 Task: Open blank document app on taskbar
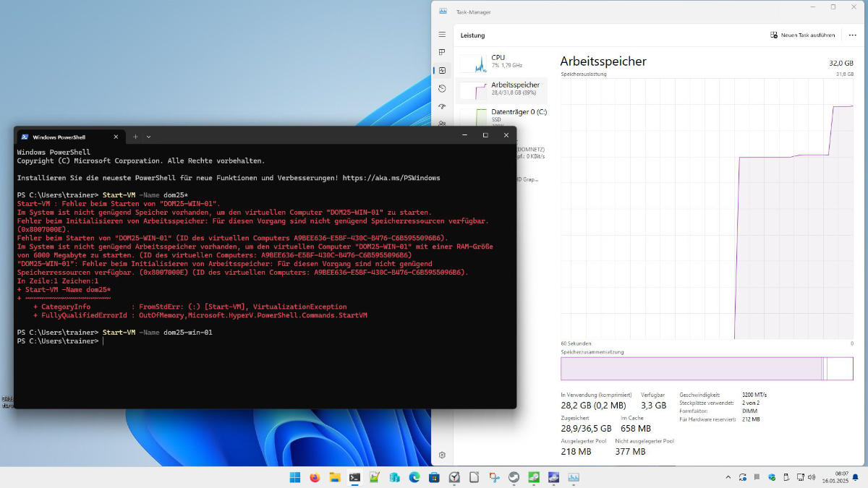[x=474, y=477]
